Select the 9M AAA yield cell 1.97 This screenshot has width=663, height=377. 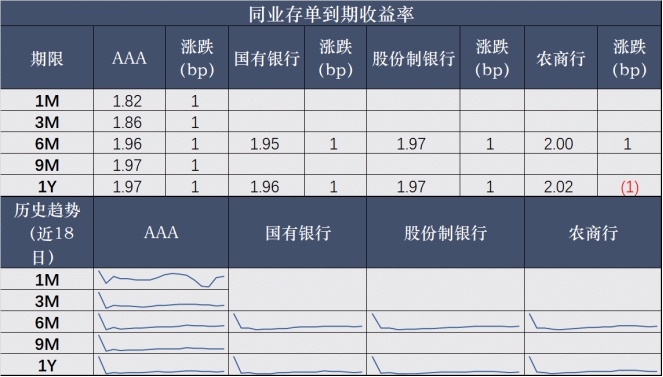click(128, 165)
